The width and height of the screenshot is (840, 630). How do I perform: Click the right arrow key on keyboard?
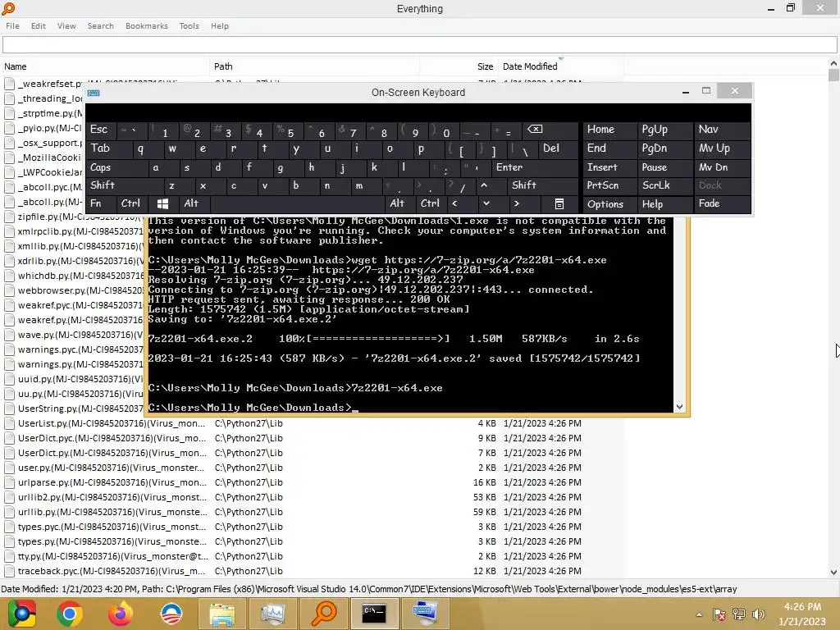tap(517, 203)
